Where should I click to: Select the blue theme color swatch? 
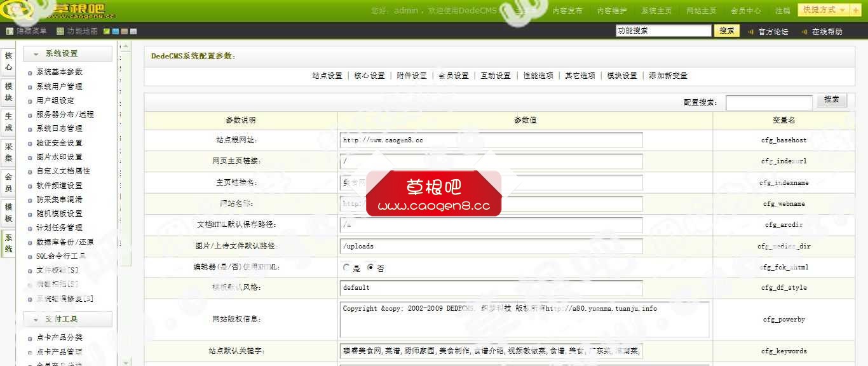[115, 30]
